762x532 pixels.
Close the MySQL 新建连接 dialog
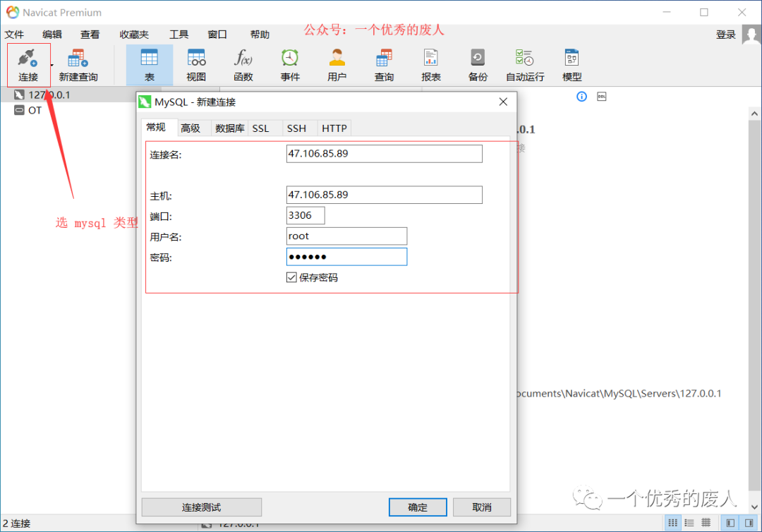pos(503,102)
